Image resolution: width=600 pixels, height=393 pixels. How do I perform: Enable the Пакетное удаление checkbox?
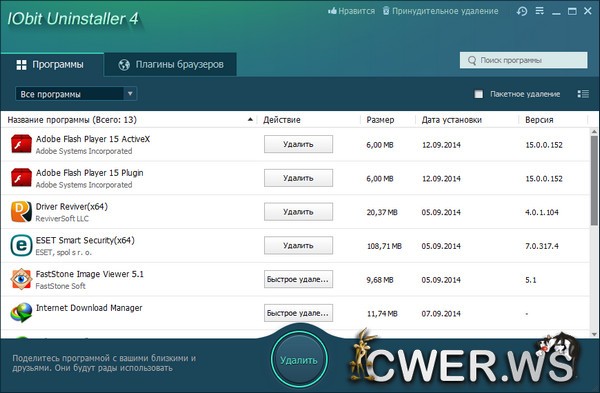point(478,94)
